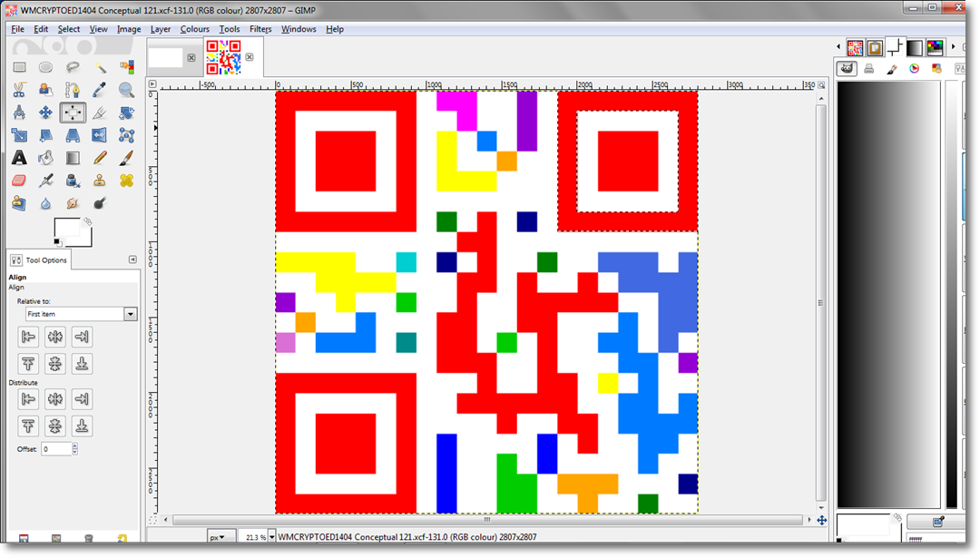Select the Rectangle Select tool

[x=19, y=67]
